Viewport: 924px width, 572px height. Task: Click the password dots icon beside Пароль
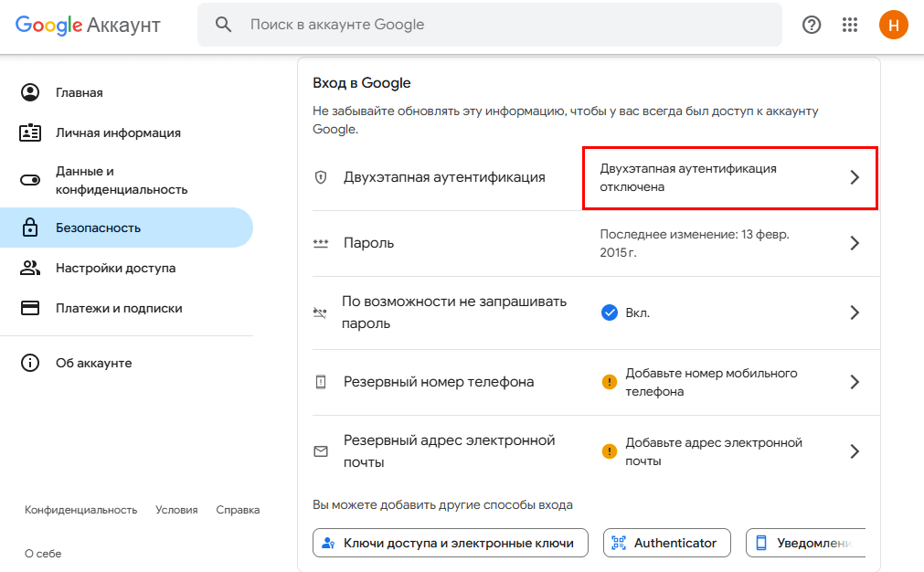point(321,243)
